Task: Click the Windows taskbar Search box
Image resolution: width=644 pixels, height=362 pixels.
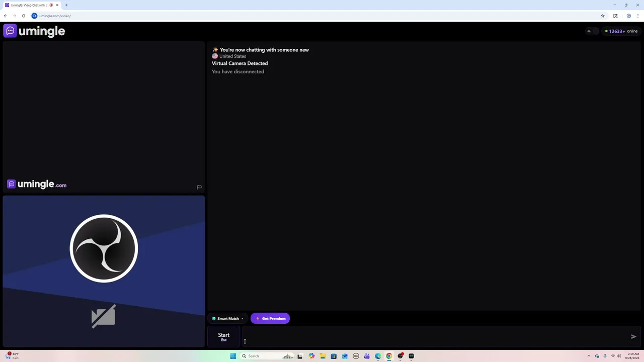Action: [267, 356]
